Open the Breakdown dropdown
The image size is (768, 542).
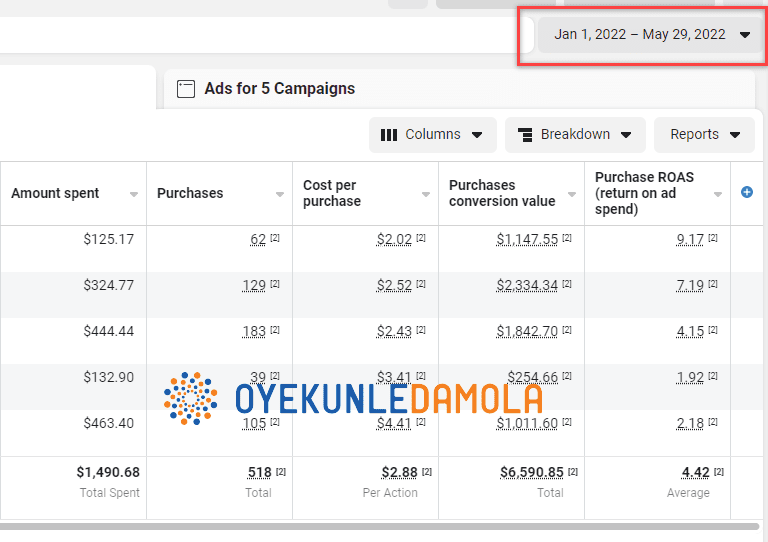pyautogui.click(x=575, y=135)
